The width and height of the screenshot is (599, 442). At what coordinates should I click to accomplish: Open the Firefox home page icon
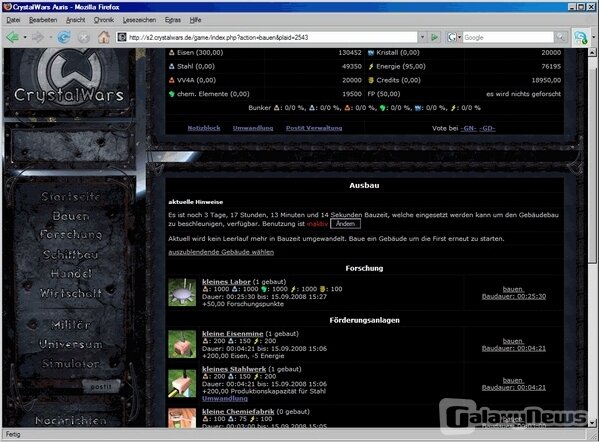104,37
